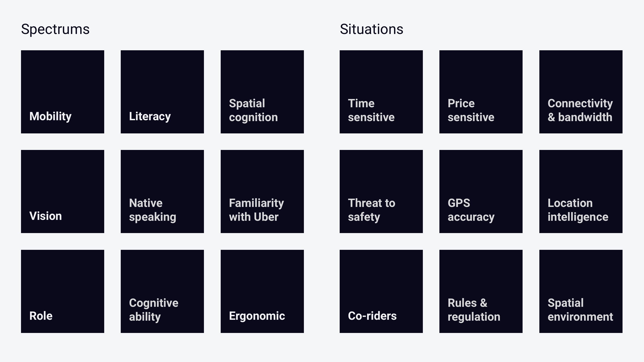This screenshot has height=362, width=644.
Task: Click the Spectrums section heading
Action: [x=55, y=29]
